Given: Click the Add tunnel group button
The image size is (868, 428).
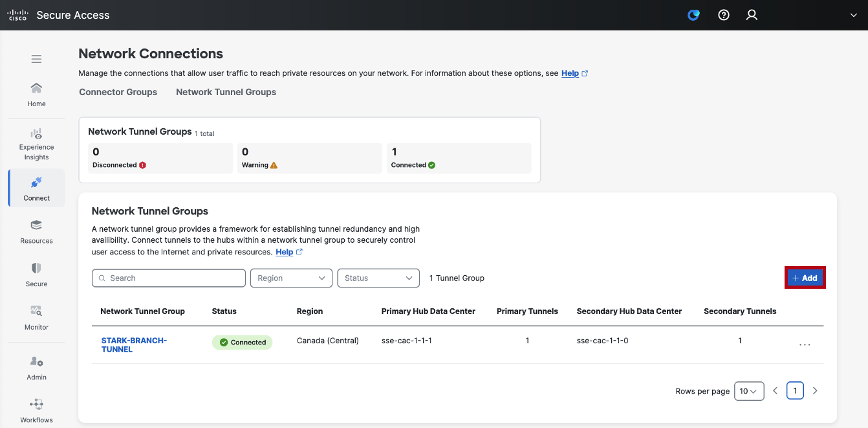Looking at the screenshot, I should (805, 277).
